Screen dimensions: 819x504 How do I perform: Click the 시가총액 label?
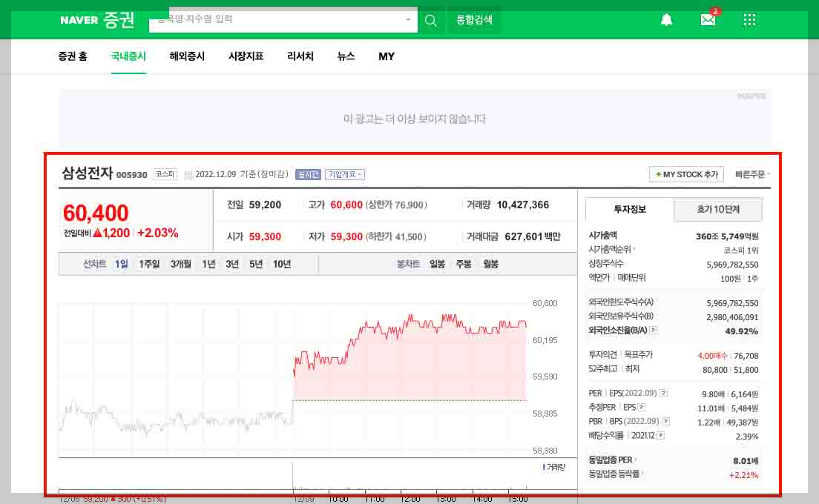[602, 236]
